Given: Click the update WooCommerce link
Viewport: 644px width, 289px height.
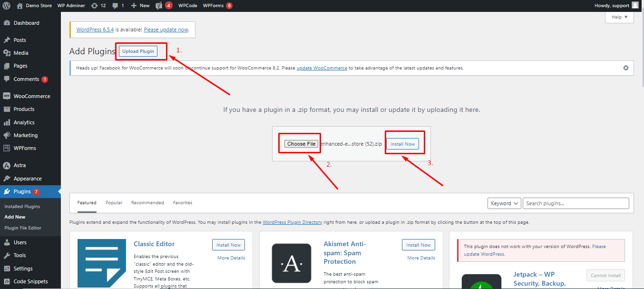Looking at the screenshot, I should click(x=322, y=68).
